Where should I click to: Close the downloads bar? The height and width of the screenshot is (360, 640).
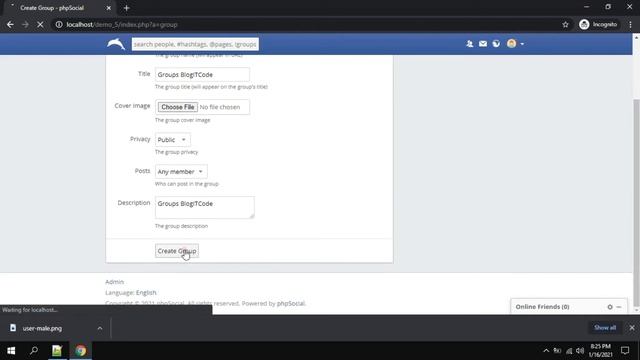[x=632, y=328]
